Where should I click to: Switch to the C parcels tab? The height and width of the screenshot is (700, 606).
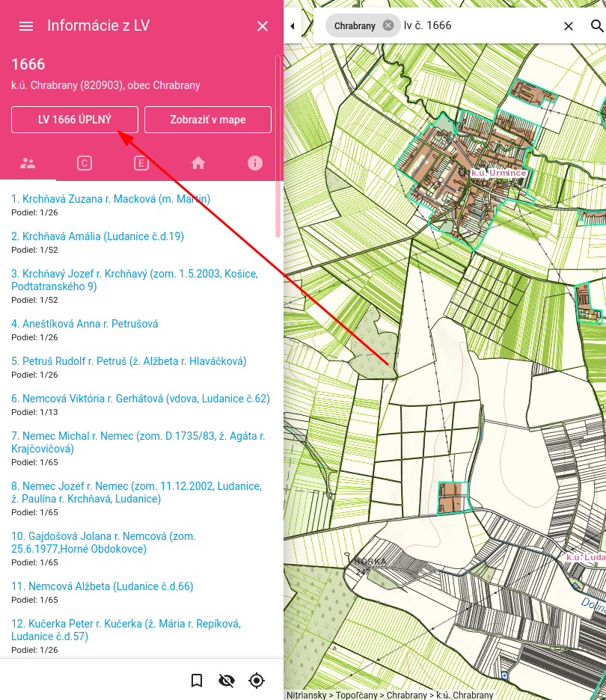click(85, 163)
